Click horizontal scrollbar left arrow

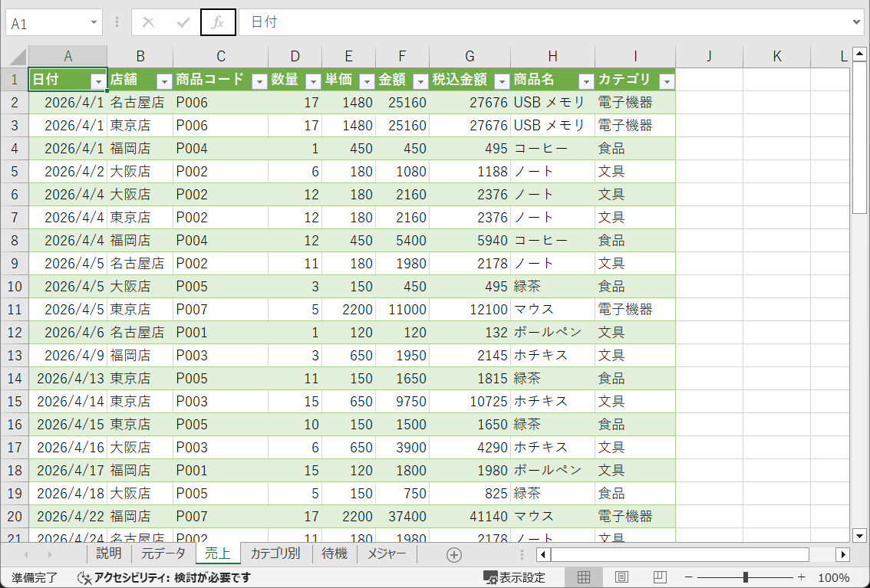543,555
